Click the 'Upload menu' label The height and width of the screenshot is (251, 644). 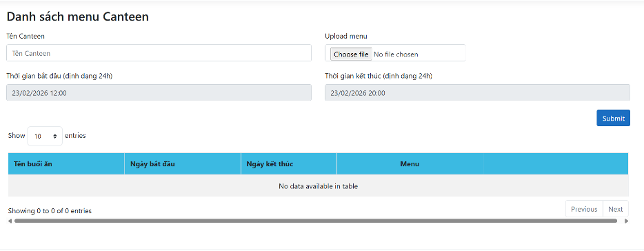pyautogui.click(x=346, y=36)
